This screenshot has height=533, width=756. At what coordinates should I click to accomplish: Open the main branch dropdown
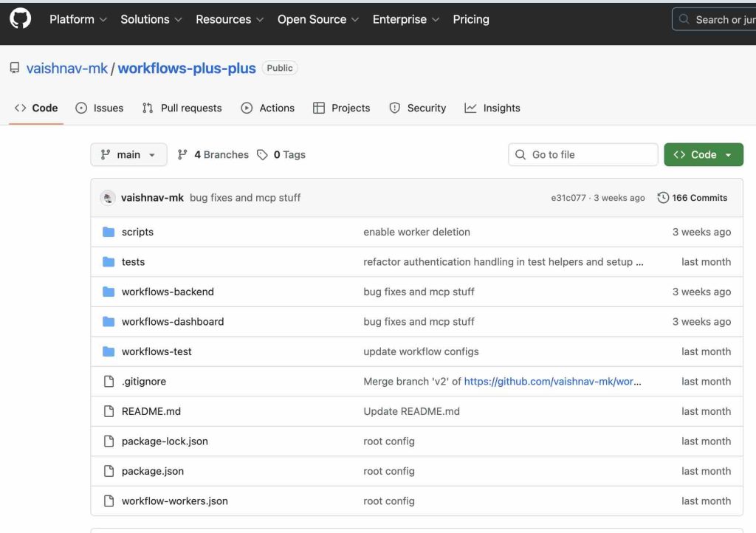pyautogui.click(x=128, y=154)
